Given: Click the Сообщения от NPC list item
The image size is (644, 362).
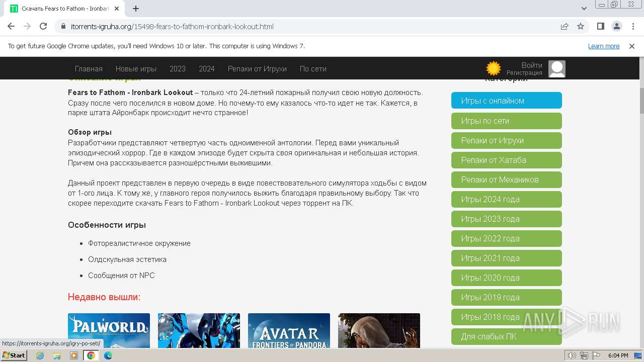Looking at the screenshot, I should coord(121,276).
